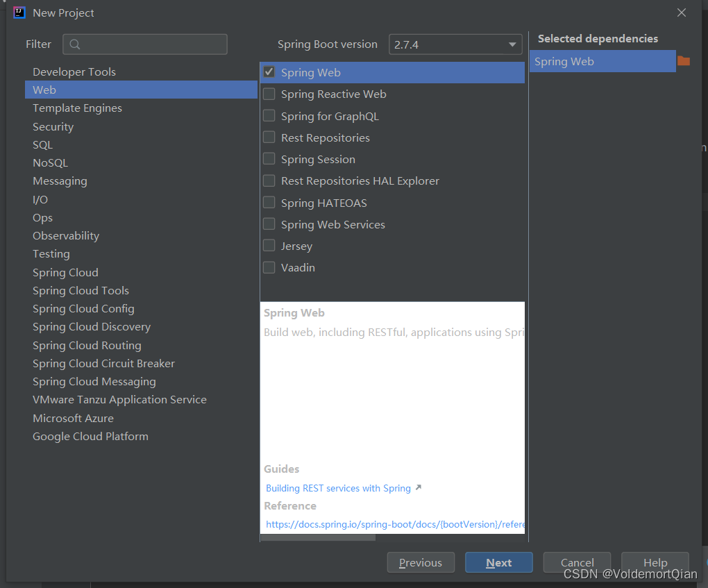This screenshot has height=588, width=708.
Task: Click the orange folder icon beside Spring Web
Action: pyautogui.click(x=684, y=60)
